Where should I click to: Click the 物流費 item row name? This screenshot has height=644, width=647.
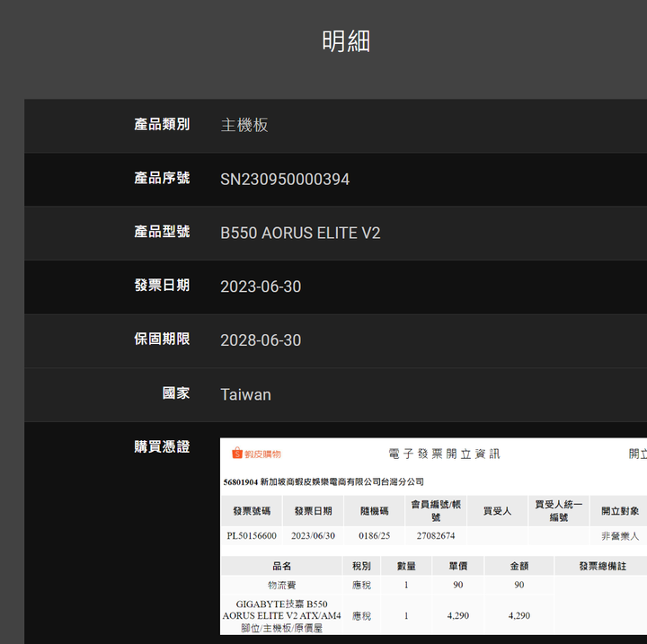tap(282, 585)
